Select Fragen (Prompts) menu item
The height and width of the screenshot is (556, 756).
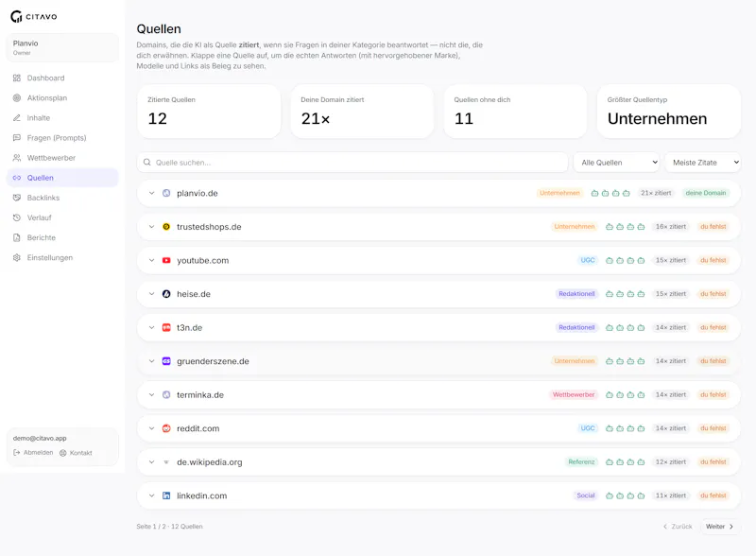point(62,137)
